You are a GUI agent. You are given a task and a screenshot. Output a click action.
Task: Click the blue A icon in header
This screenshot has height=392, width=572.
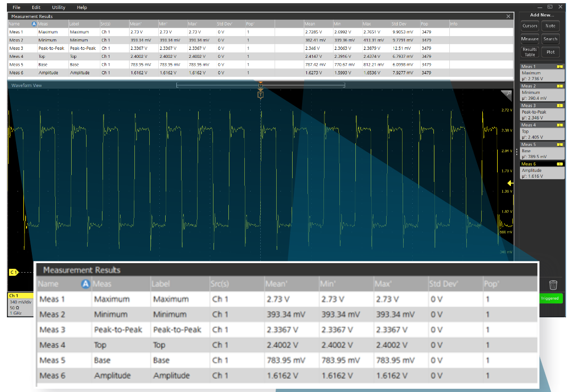tap(35, 24)
